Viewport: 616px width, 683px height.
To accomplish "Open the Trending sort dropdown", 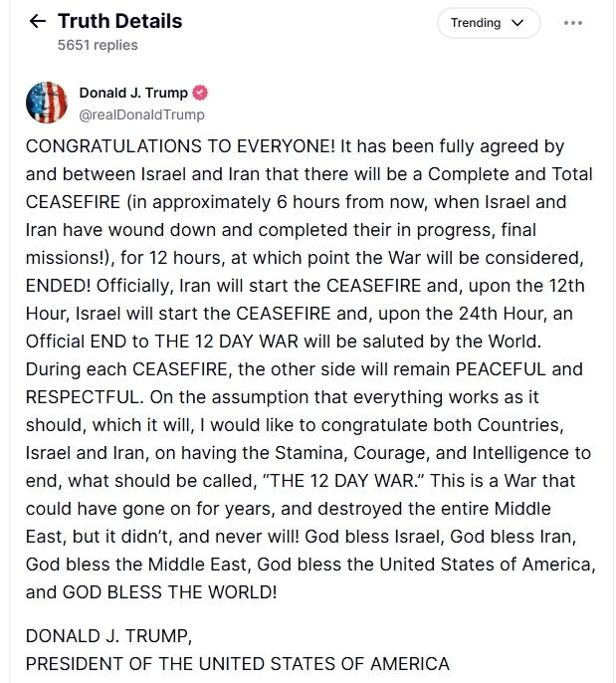I will [489, 23].
